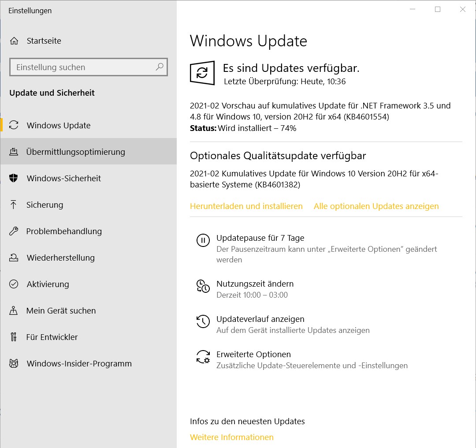The height and width of the screenshot is (448, 476).
Task: Click Zusätzliche Update-Steuerelemente und -Einstellungen text
Action: (x=312, y=366)
